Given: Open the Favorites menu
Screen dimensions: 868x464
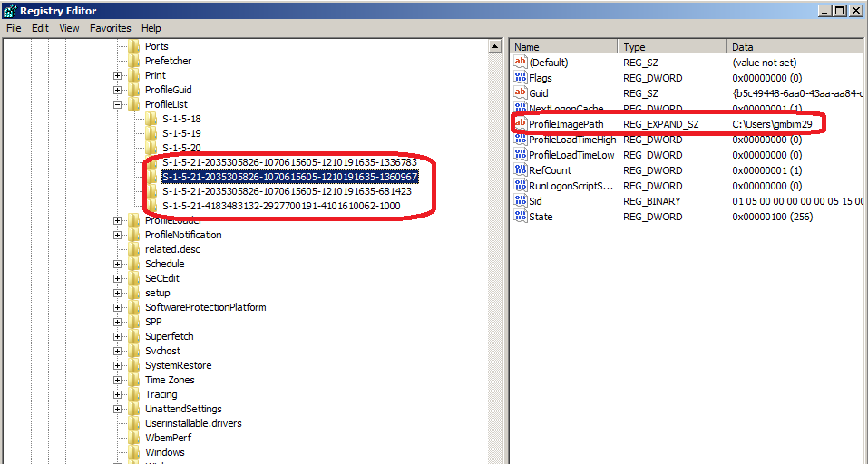Looking at the screenshot, I should pos(110,28).
